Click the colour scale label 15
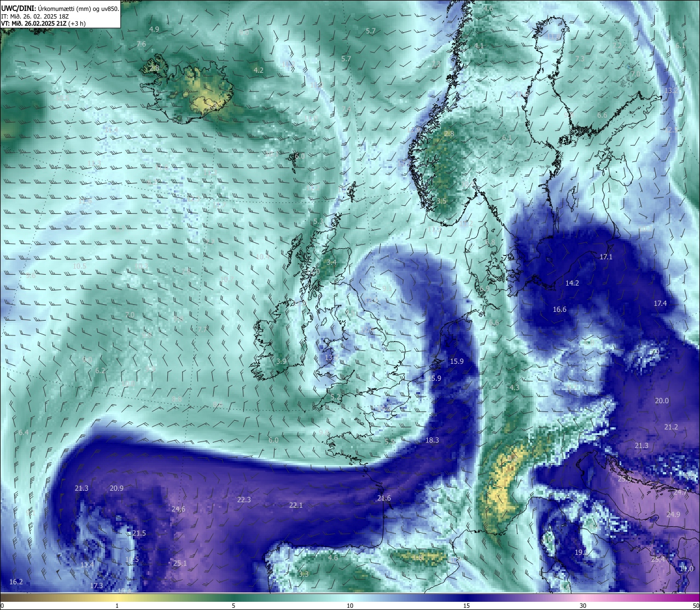 point(466,606)
